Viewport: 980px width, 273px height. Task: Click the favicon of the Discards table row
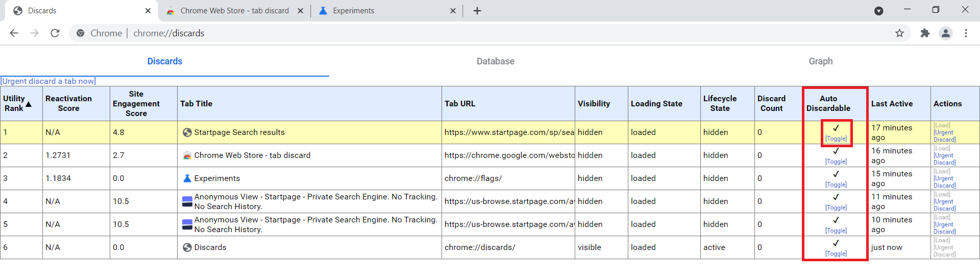(187, 247)
